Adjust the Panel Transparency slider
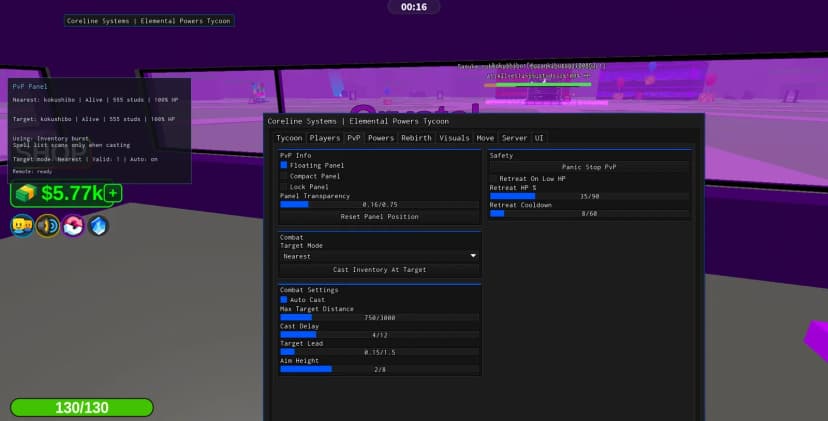Image resolution: width=828 pixels, height=421 pixels. (379, 204)
